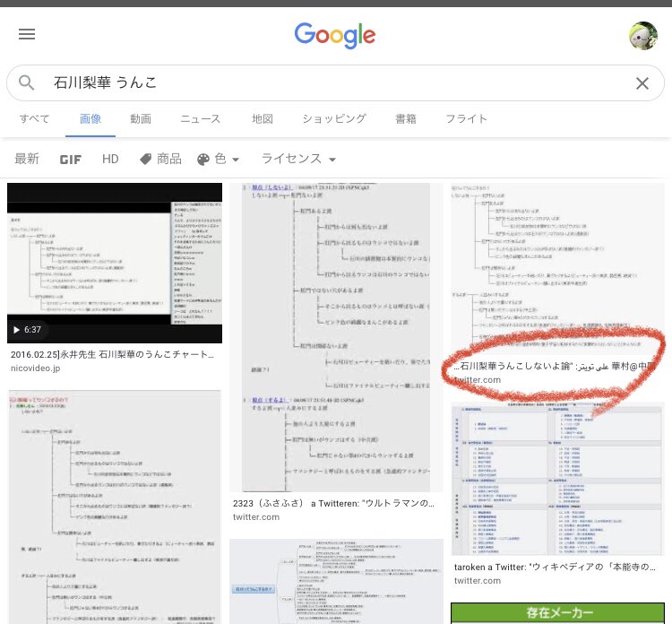Open the フライト tab
The image size is (672, 624).
(x=466, y=119)
